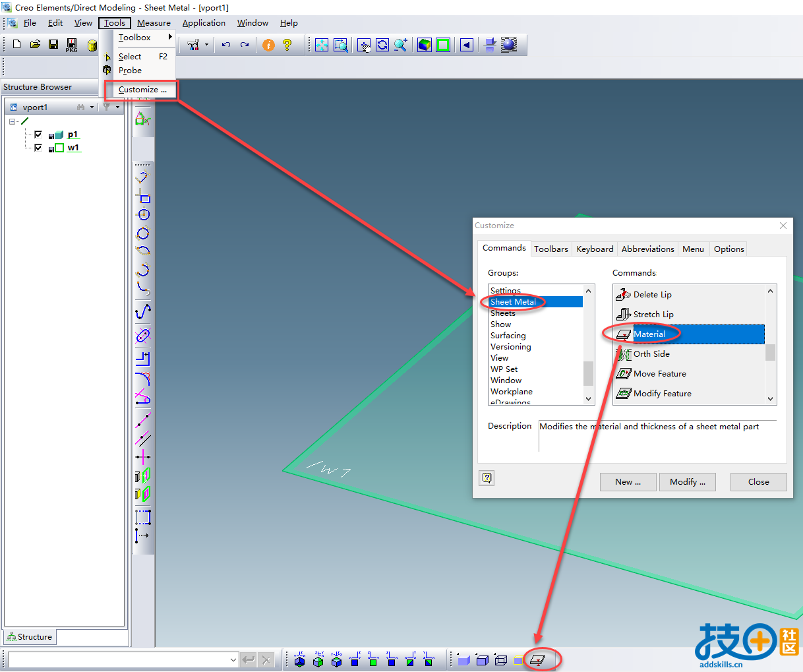The height and width of the screenshot is (672, 803).
Task: Open the Measure menu
Action: pyautogui.click(x=154, y=23)
